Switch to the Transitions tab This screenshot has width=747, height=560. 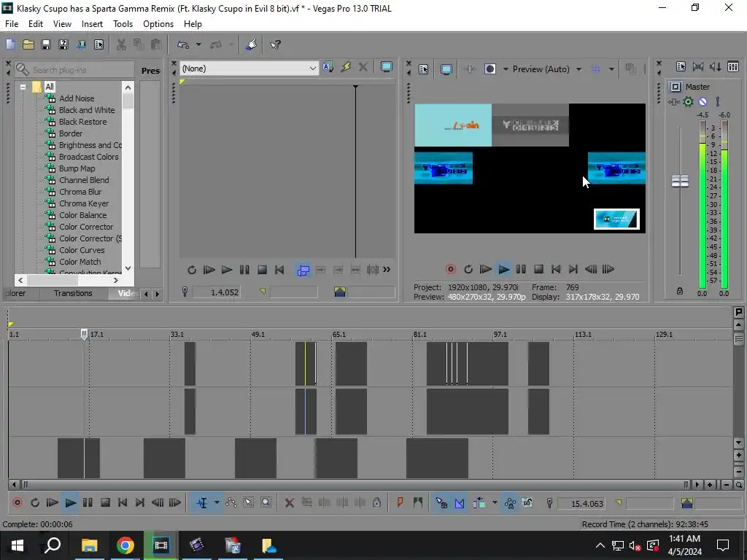[x=73, y=293]
